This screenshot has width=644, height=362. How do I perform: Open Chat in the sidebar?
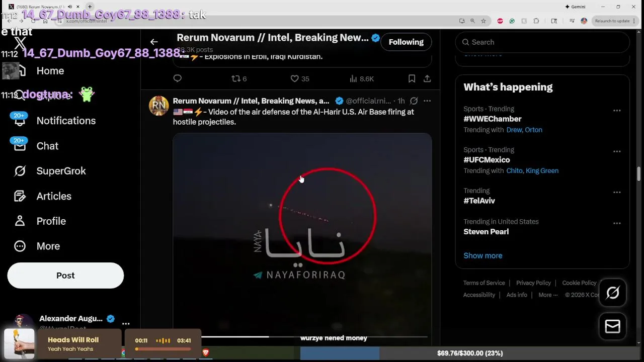pos(47,146)
